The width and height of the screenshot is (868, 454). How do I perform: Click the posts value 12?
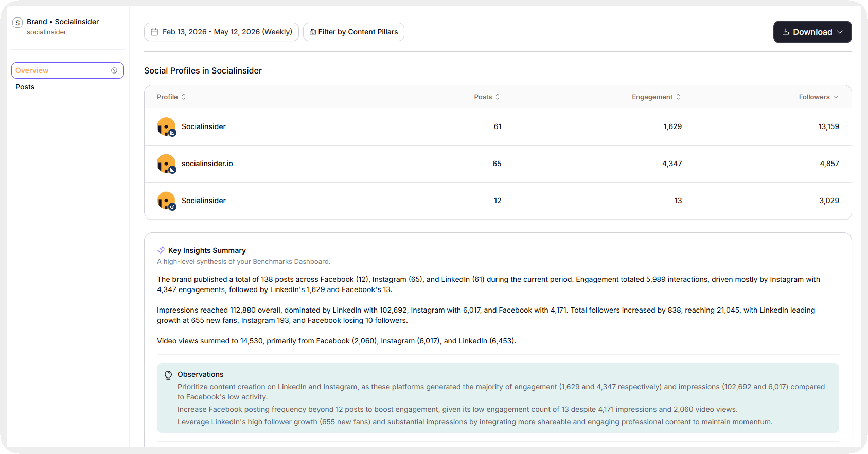(x=498, y=201)
